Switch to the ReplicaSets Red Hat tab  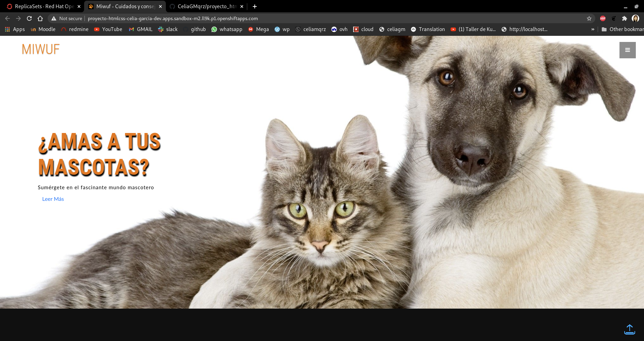[41, 6]
